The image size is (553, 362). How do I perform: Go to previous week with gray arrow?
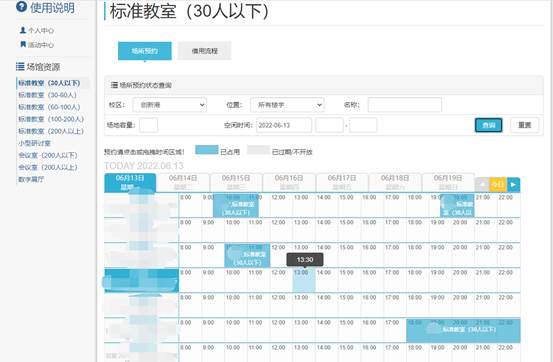coord(481,185)
